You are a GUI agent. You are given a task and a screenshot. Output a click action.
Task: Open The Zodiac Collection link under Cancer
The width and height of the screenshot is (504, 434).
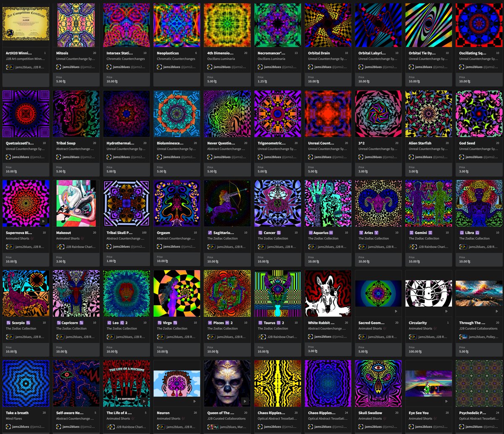[x=274, y=238]
